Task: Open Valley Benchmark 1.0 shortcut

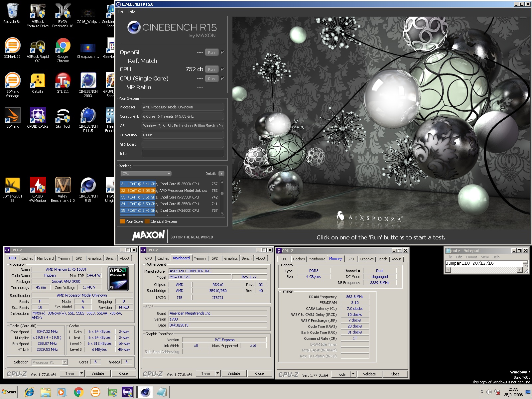Action: click(63, 190)
